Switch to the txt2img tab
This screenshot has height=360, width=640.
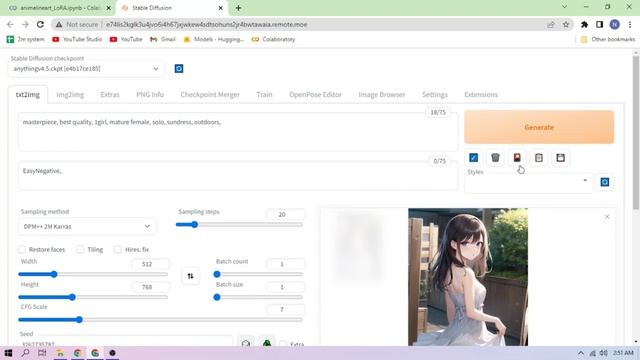pyautogui.click(x=28, y=94)
